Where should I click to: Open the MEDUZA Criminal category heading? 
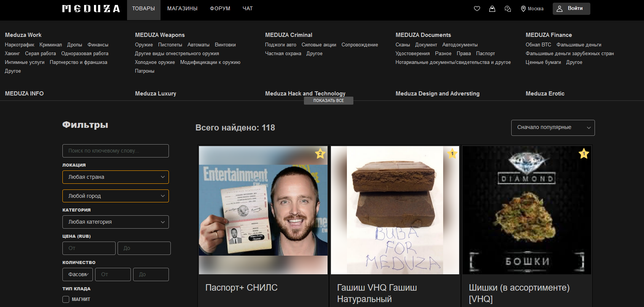tap(289, 35)
